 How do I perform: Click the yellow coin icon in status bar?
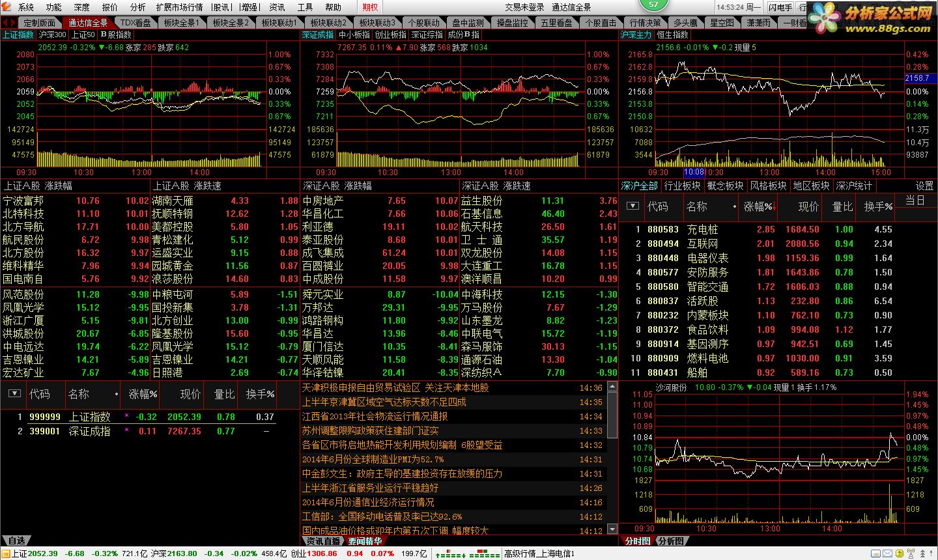click(x=900, y=553)
